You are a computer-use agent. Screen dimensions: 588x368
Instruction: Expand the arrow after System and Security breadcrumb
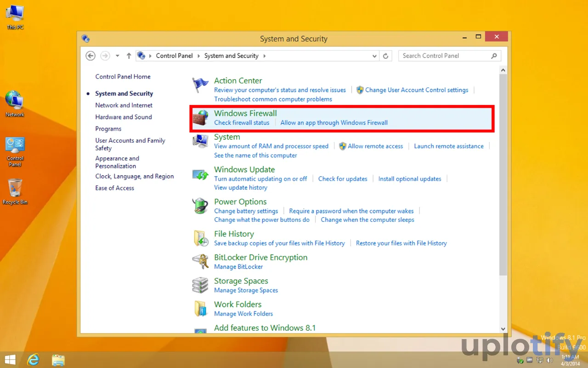265,56
